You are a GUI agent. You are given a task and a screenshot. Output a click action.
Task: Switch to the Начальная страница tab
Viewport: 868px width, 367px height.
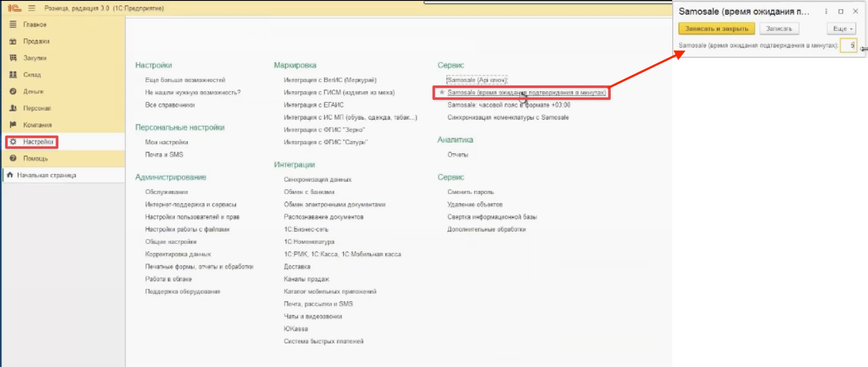46,175
